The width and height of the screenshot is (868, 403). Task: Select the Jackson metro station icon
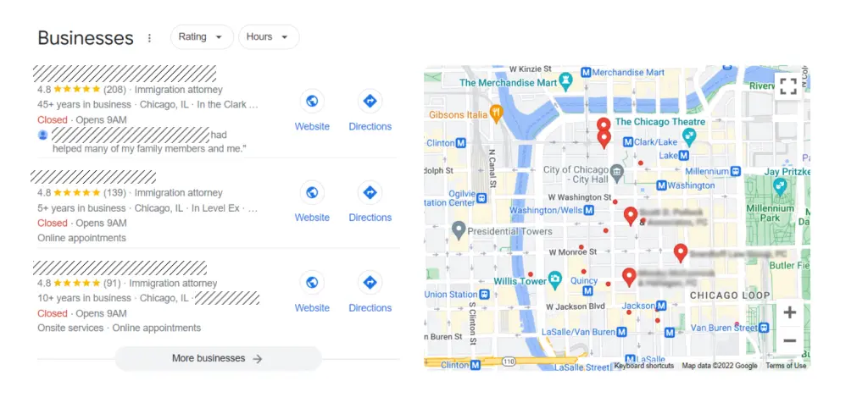click(x=661, y=305)
